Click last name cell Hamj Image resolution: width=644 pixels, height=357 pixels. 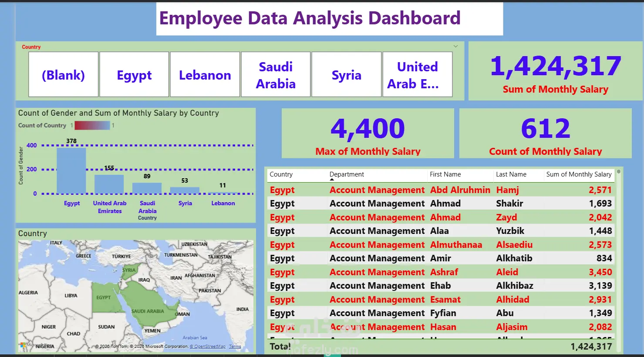507,190
